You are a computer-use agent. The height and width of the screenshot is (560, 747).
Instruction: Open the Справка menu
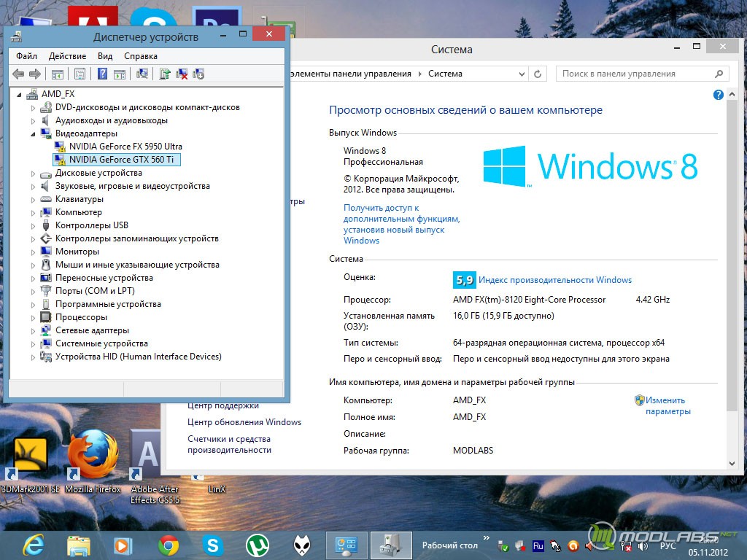pos(141,56)
